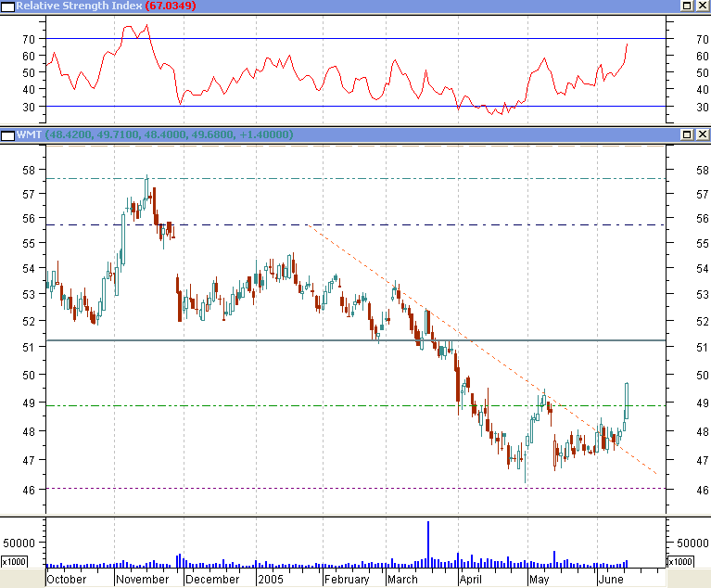Click the WMT price values in title bar
711x588 pixels.
169,134
